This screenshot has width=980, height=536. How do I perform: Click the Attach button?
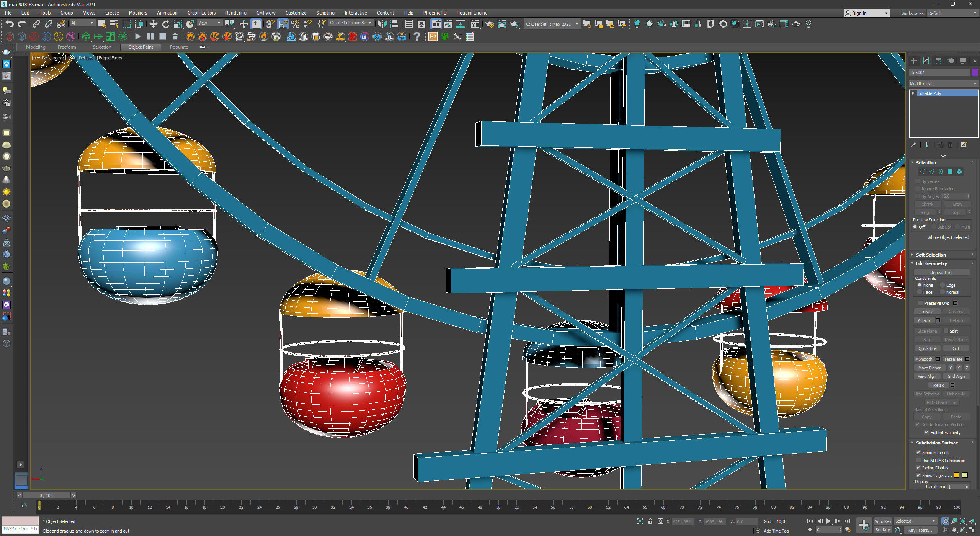pyautogui.click(x=923, y=320)
